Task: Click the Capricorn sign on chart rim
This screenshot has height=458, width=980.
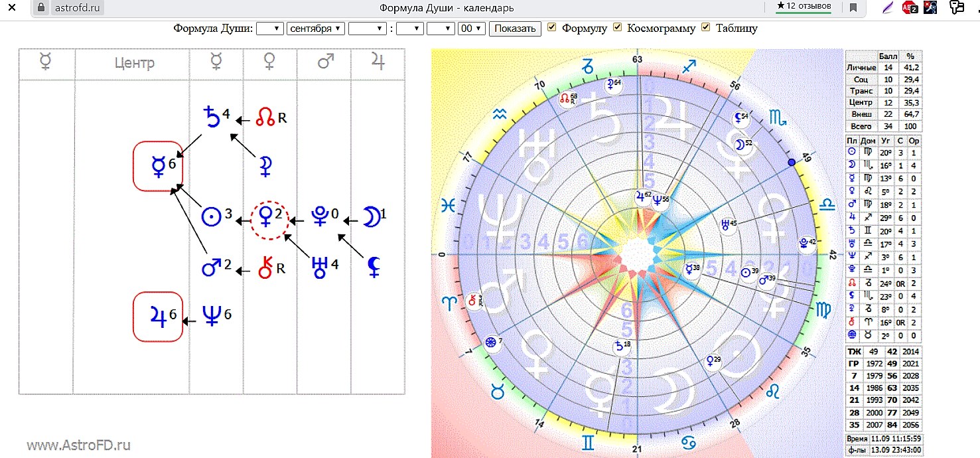Action: tap(588, 66)
